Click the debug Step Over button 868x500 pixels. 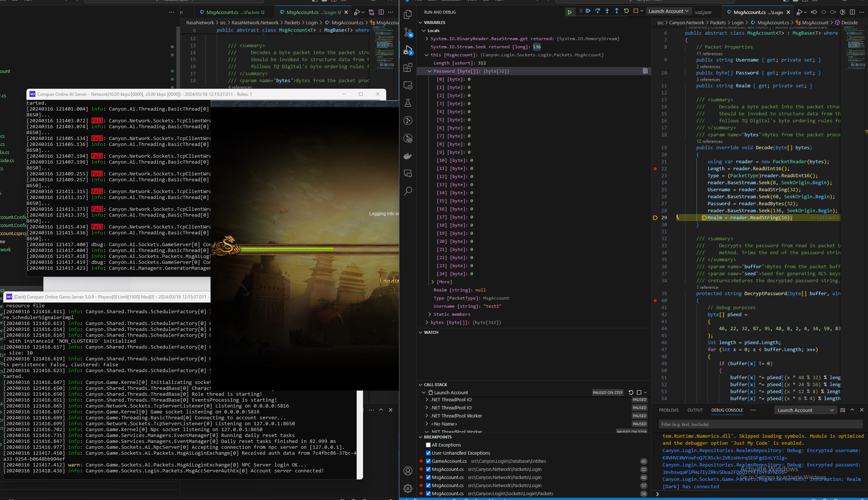598,11
